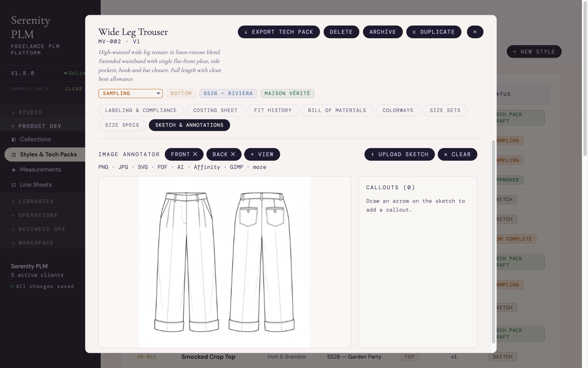Click the SS26 — RIVIERA collection tag
588x368 pixels.
(228, 93)
